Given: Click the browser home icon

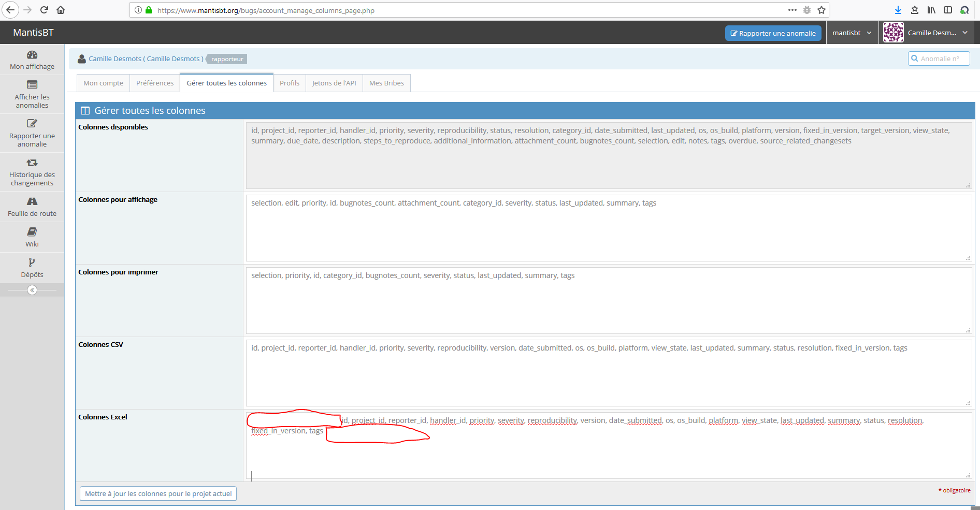Looking at the screenshot, I should [61, 10].
